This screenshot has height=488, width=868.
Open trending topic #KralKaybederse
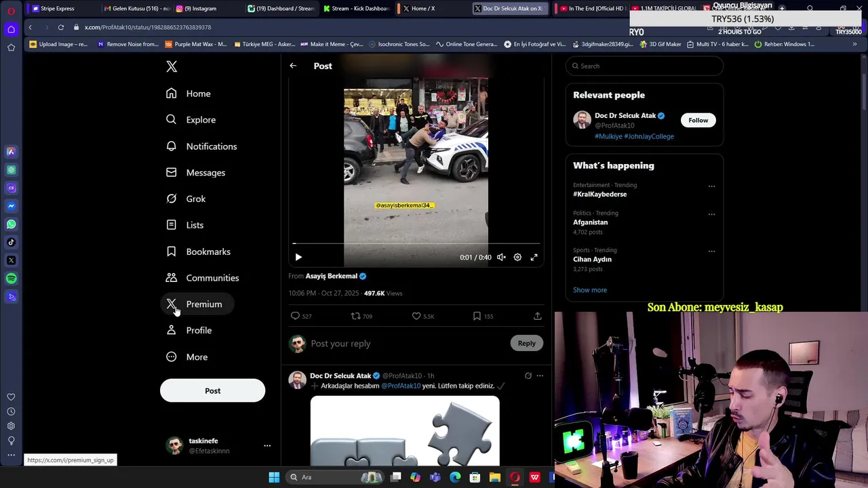[x=599, y=195]
